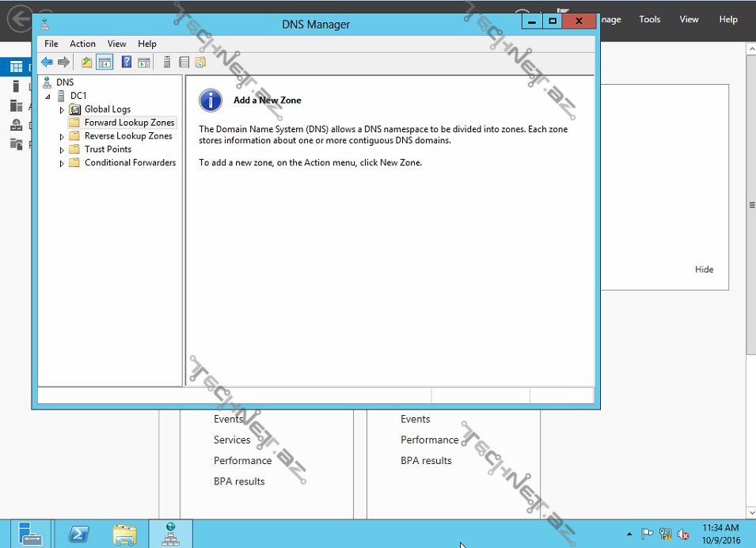The height and width of the screenshot is (548, 756).
Task: Open Windows PowerShell from the taskbar
Action: pos(79,534)
